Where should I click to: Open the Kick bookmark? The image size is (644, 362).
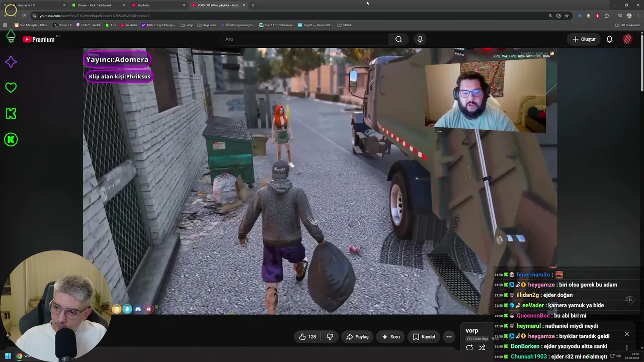pyautogui.click(x=111, y=25)
